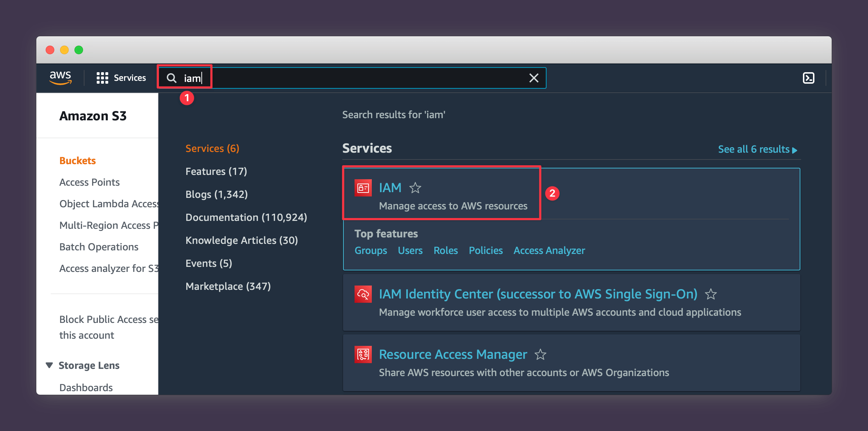The width and height of the screenshot is (868, 431).
Task: Open See all 6 results link
Action: tap(758, 149)
